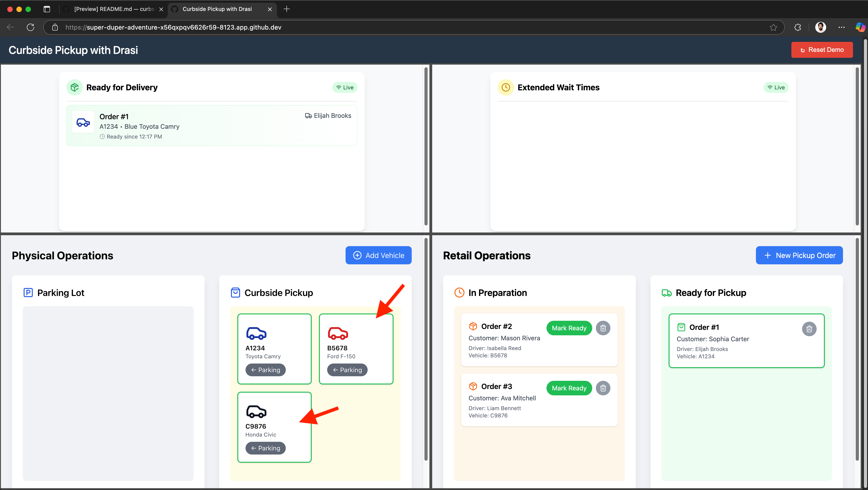
Task: Click the red Ford F-150 vehicle icon
Action: click(x=338, y=333)
